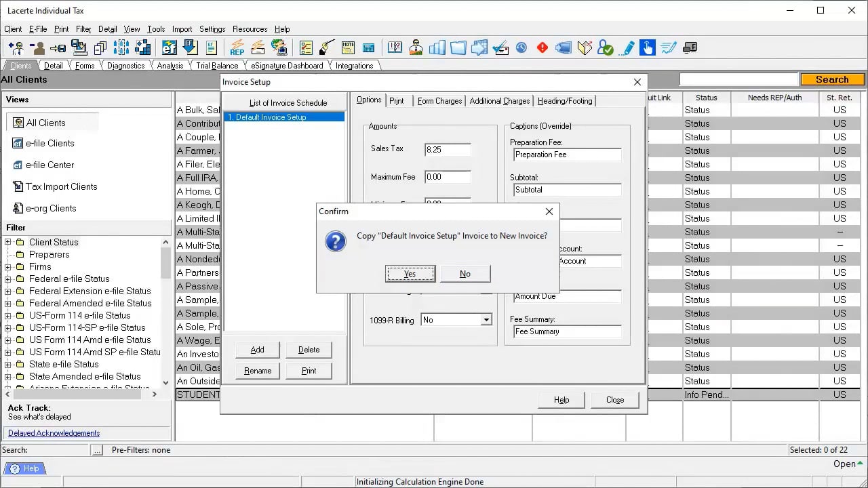Expand the Federal e-file Status folder

(x=8, y=279)
